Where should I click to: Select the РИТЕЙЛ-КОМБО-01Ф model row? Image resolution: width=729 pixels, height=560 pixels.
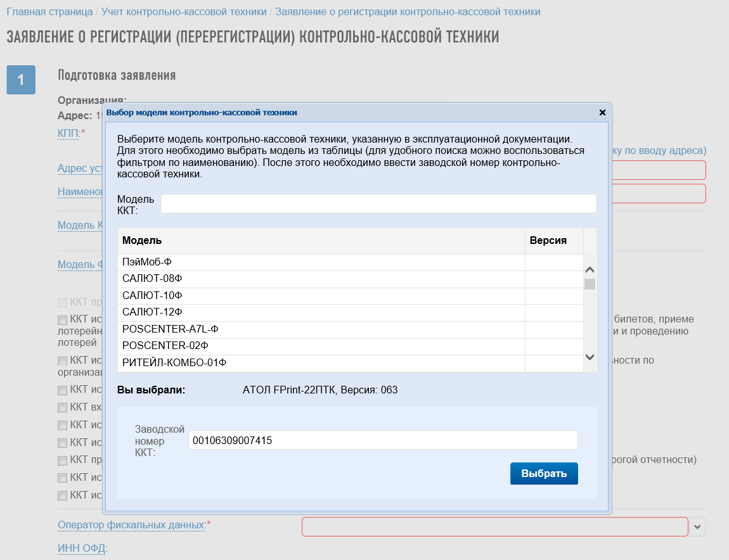(351, 363)
